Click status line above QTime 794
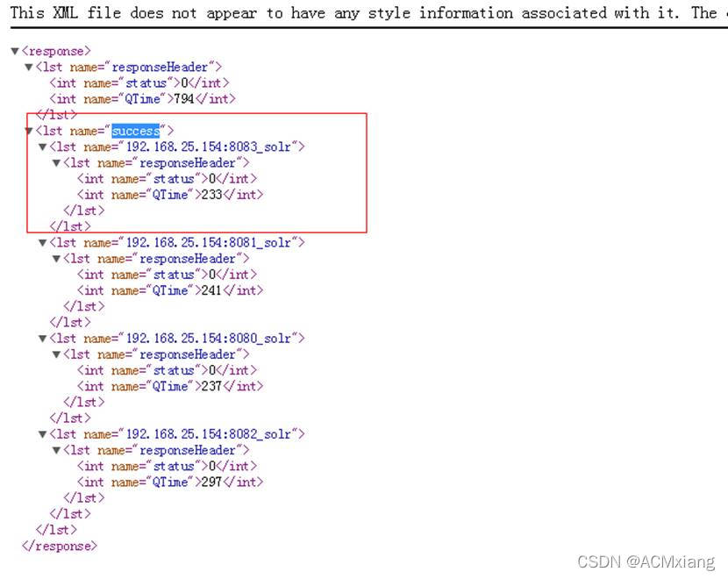This screenshot has width=728, height=579. coord(139,83)
